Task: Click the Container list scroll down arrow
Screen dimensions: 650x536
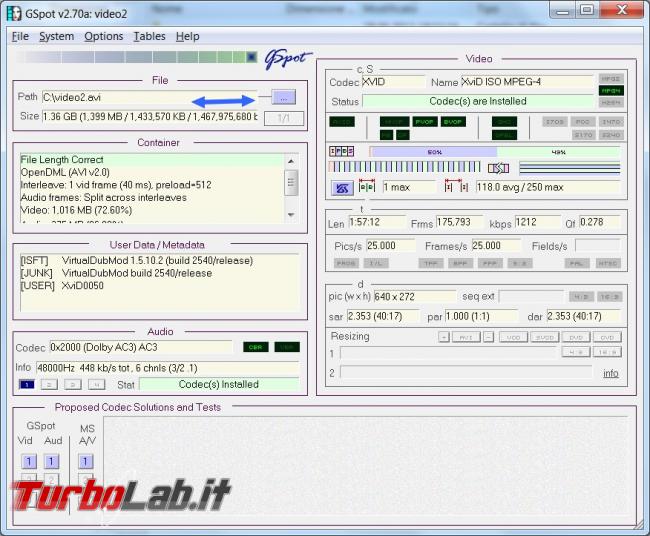Action: pyautogui.click(x=291, y=215)
